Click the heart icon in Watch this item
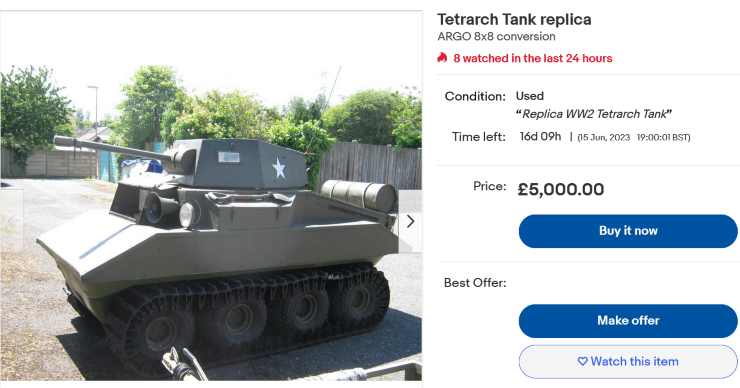Image resolution: width=740 pixels, height=388 pixels. point(582,362)
